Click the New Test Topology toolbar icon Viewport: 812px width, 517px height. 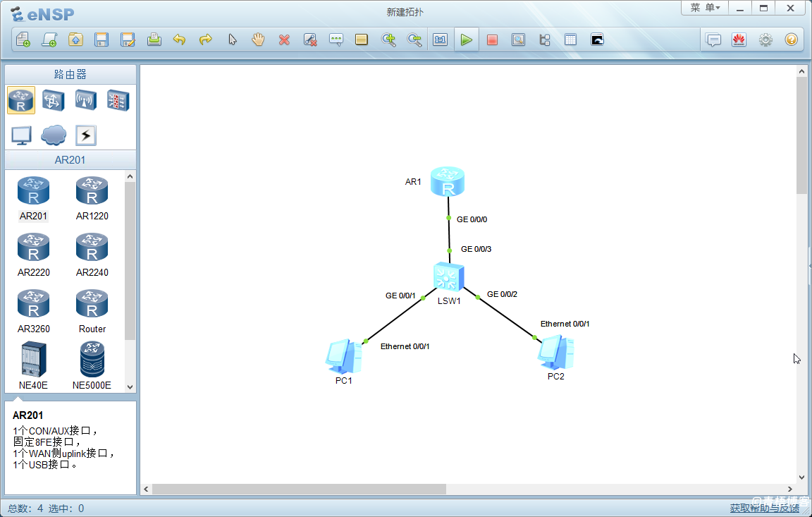click(x=50, y=40)
